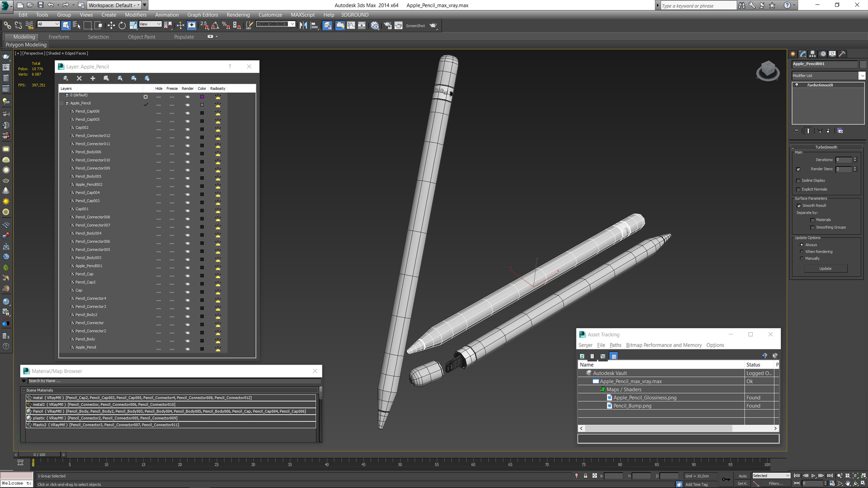Refresh the Asset Tracking list
This screenshot has width=868, height=488.
tap(582, 356)
